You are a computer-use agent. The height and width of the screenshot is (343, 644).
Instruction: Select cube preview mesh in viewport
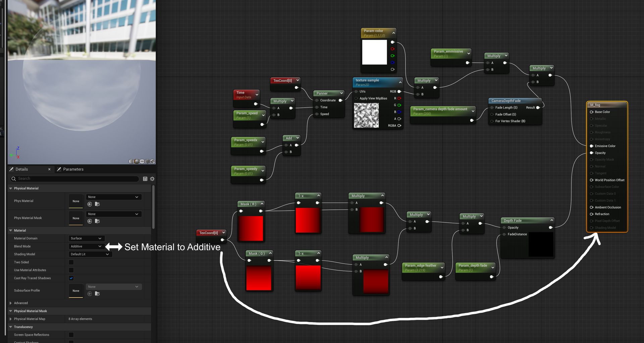click(147, 161)
